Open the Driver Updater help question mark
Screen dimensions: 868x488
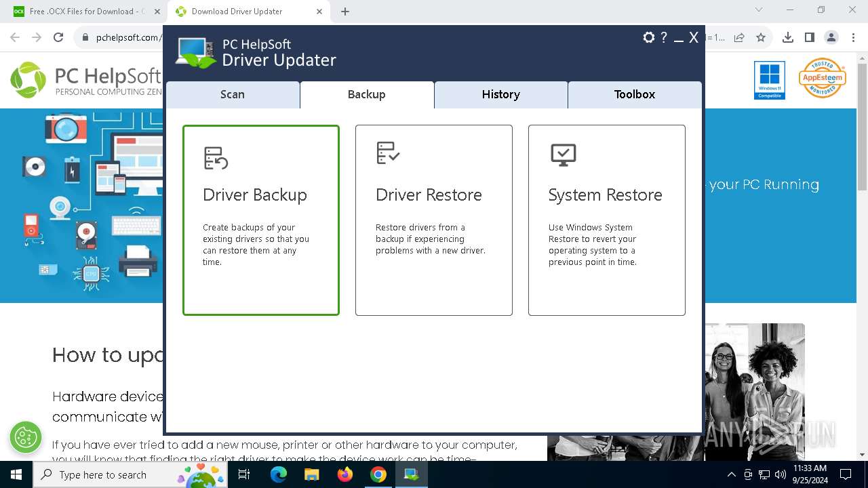pyautogui.click(x=664, y=38)
